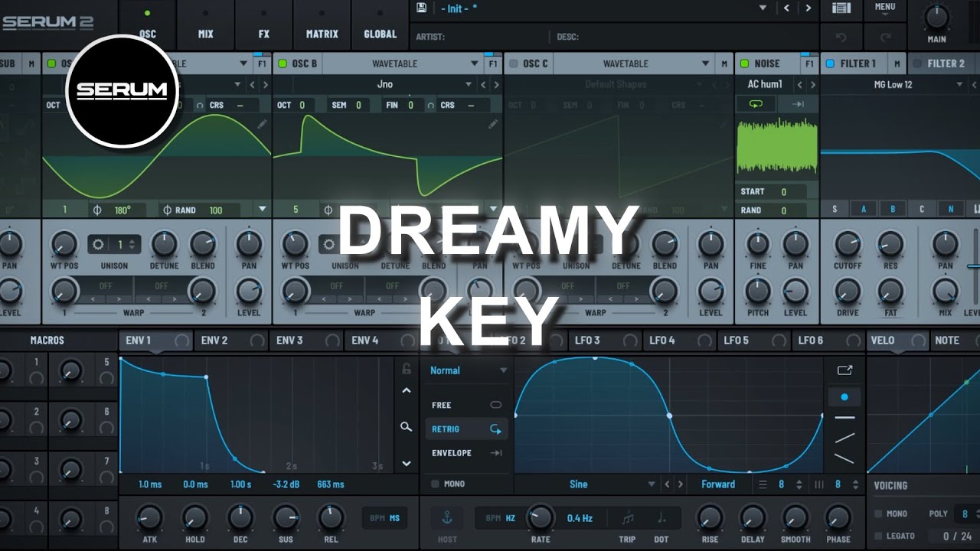This screenshot has width=980, height=551.
Task: Open the OSC C WAVETABLE type dropdown
Action: [x=633, y=64]
